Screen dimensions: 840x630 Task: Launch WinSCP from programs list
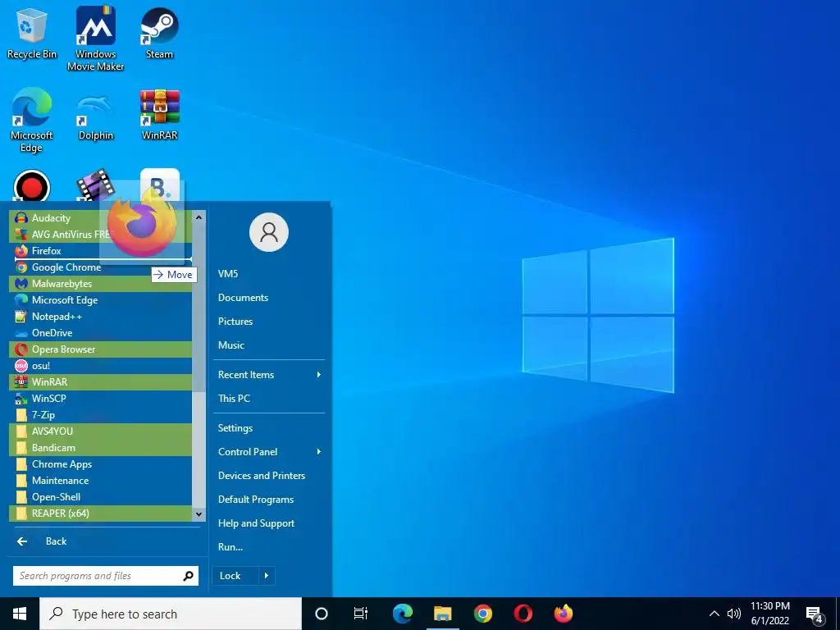tap(100, 399)
